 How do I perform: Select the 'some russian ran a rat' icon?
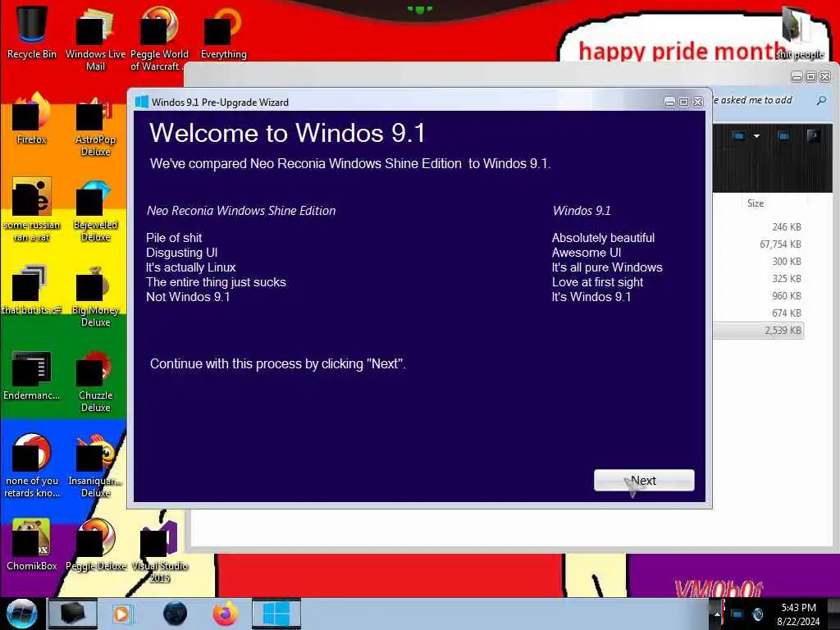point(32,210)
